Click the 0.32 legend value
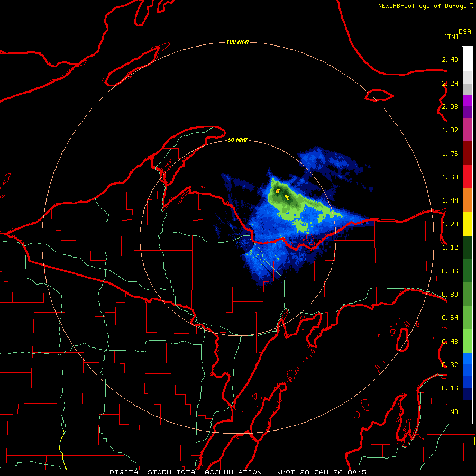The image size is (476, 476). tap(450, 365)
